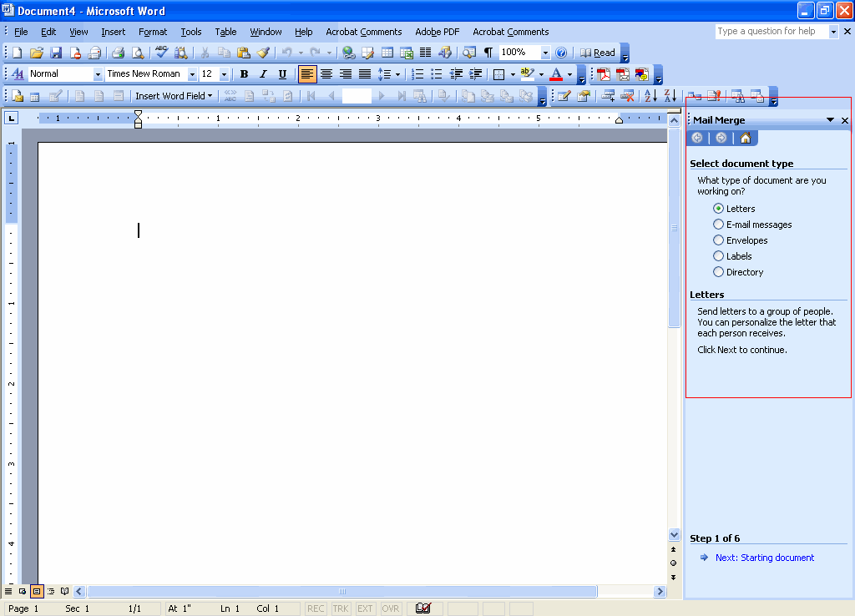The width and height of the screenshot is (855, 616).
Task: Insert a hyperlink with the globe icon
Action: (x=348, y=53)
